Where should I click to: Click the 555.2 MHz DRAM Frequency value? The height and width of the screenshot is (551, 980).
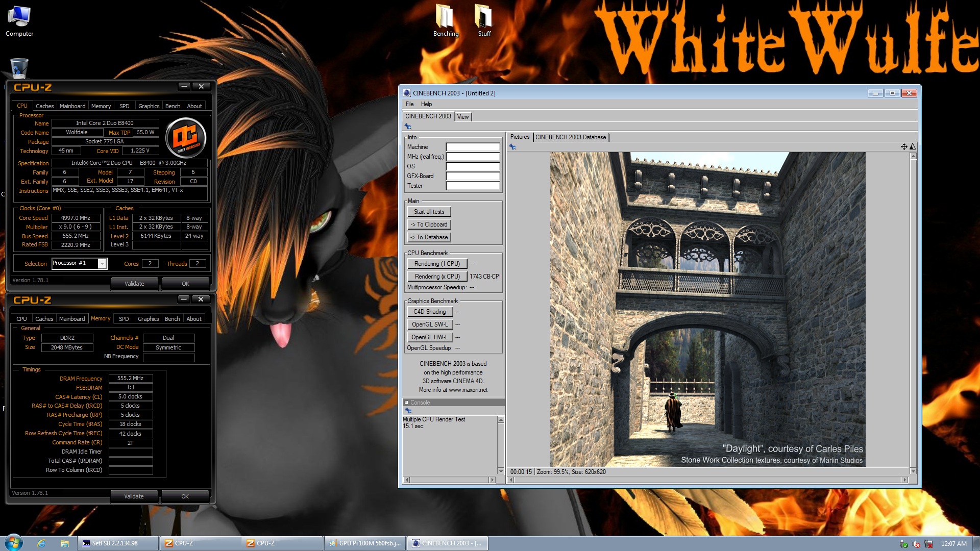point(131,379)
